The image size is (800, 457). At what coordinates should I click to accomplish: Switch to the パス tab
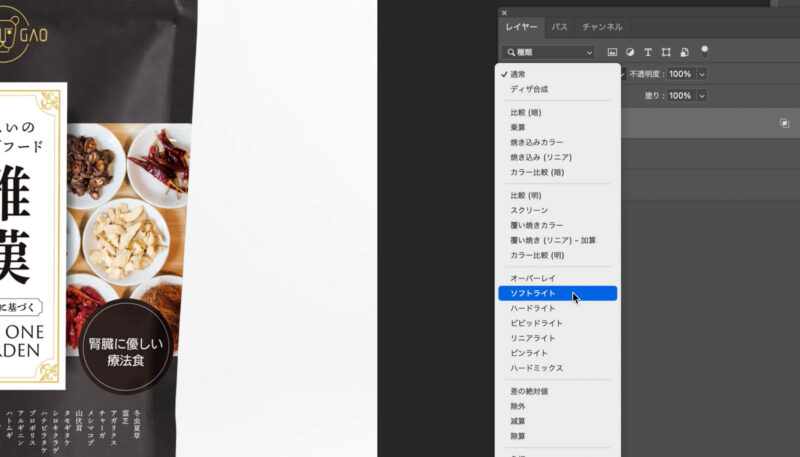559,27
